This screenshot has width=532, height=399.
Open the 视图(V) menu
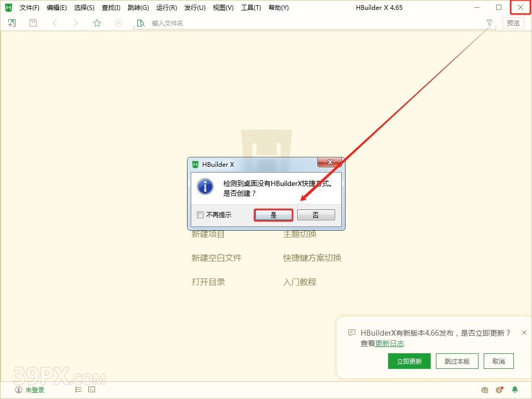(223, 8)
